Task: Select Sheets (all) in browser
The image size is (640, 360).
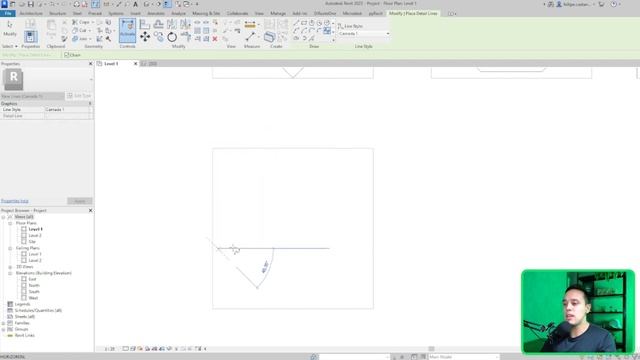Action: pyautogui.click(x=24, y=317)
